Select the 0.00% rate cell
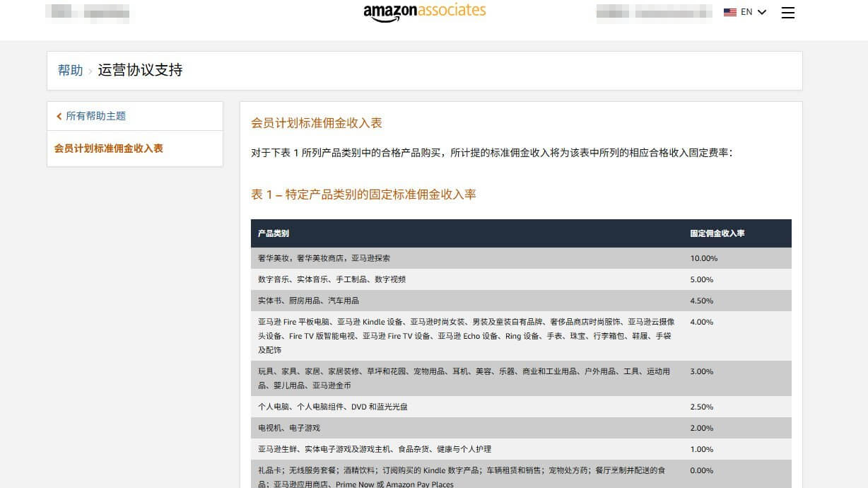This screenshot has height=488, width=868. (702, 470)
